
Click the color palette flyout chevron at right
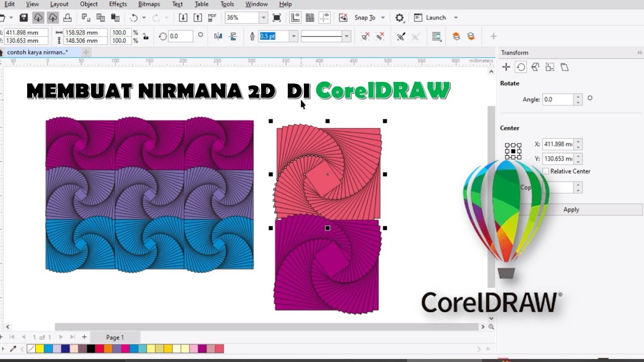pos(487,348)
